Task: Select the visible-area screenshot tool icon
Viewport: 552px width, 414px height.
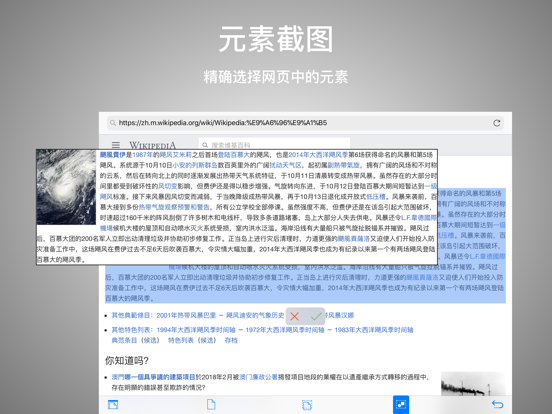Action: click(x=113, y=404)
